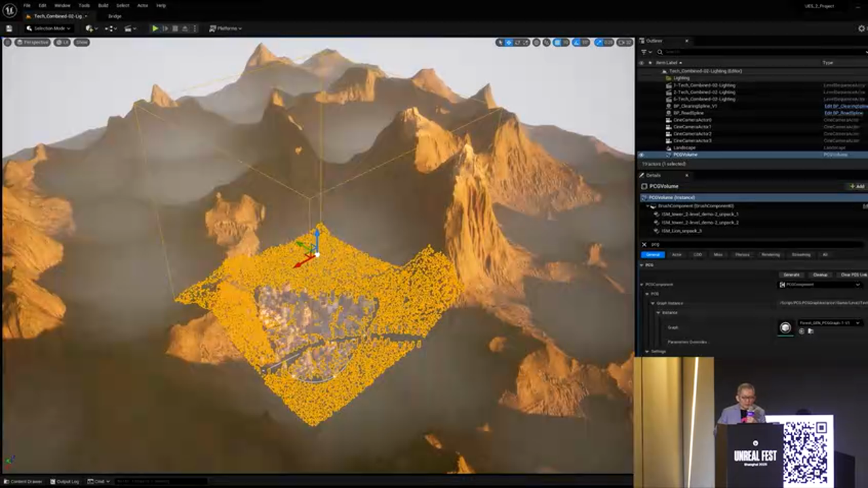Toggle visibility of PCGVolume in Outliner
868x488 pixels.
click(x=642, y=155)
